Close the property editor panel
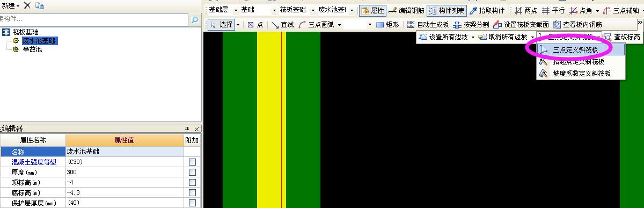 click(x=196, y=129)
